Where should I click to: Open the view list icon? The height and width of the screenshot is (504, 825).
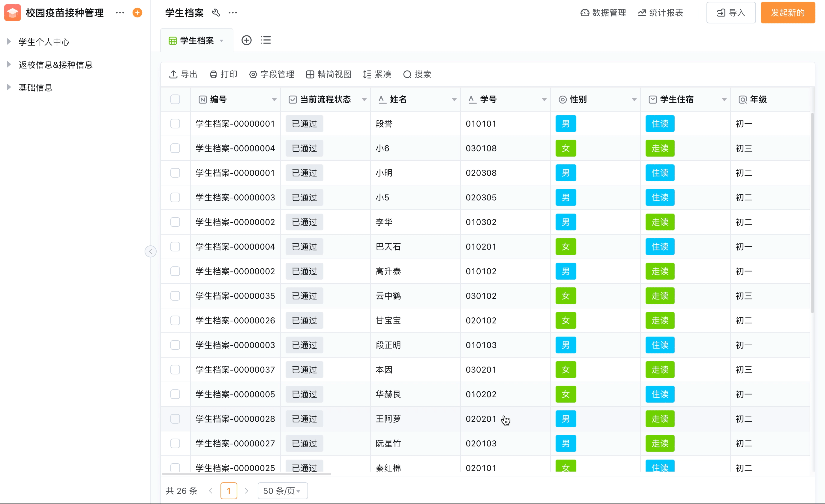click(266, 40)
